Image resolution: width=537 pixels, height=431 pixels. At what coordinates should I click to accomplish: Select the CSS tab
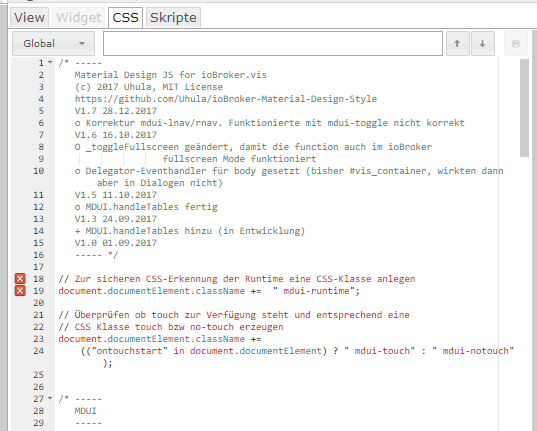pyautogui.click(x=125, y=17)
